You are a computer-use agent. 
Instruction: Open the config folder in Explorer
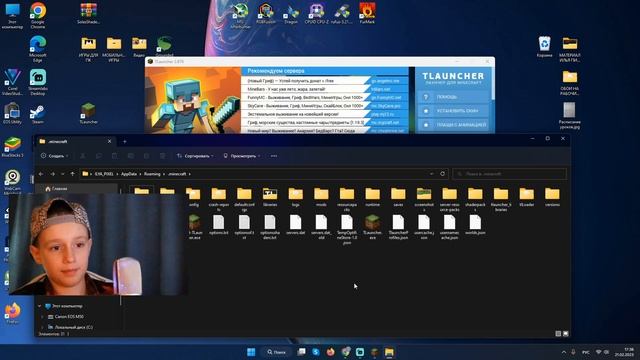coord(193,197)
